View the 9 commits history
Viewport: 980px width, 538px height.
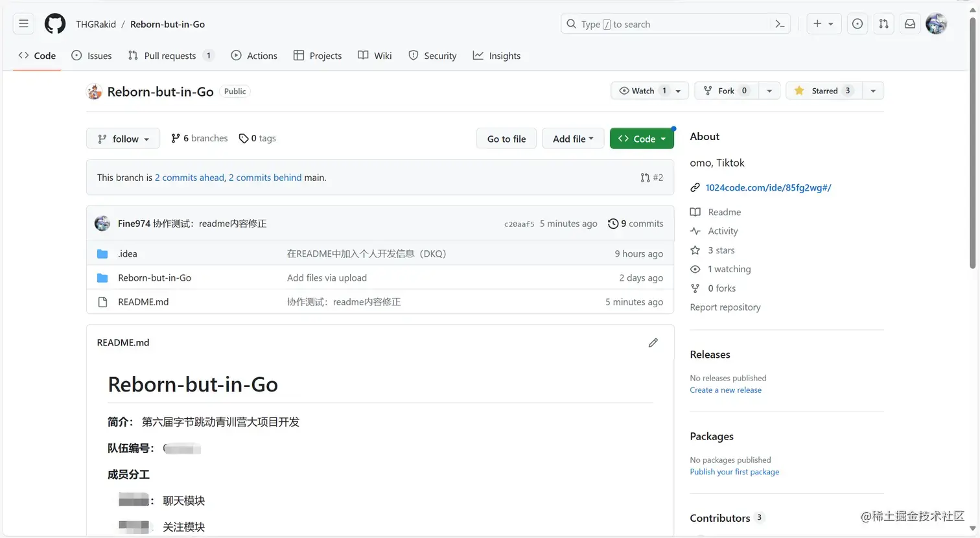click(x=636, y=224)
